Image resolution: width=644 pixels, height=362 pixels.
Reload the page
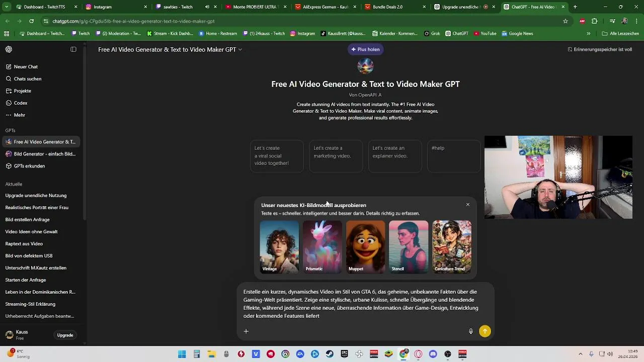click(x=31, y=21)
